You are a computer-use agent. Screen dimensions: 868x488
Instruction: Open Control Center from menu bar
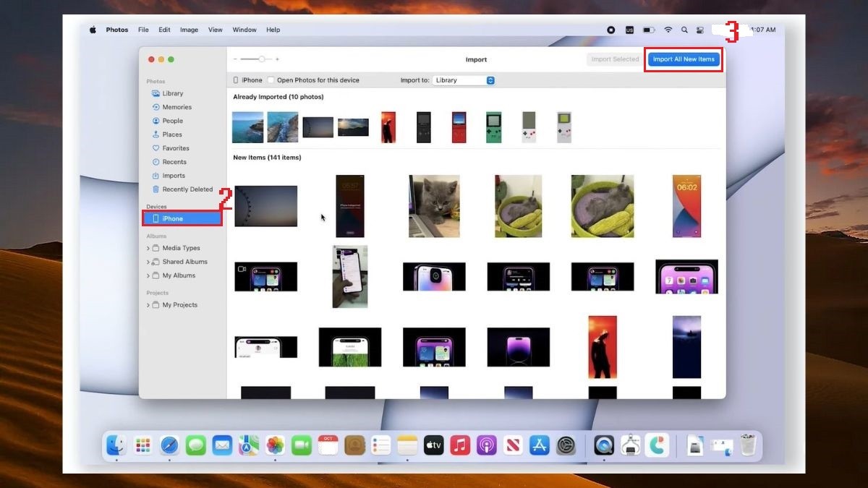(x=699, y=30)
